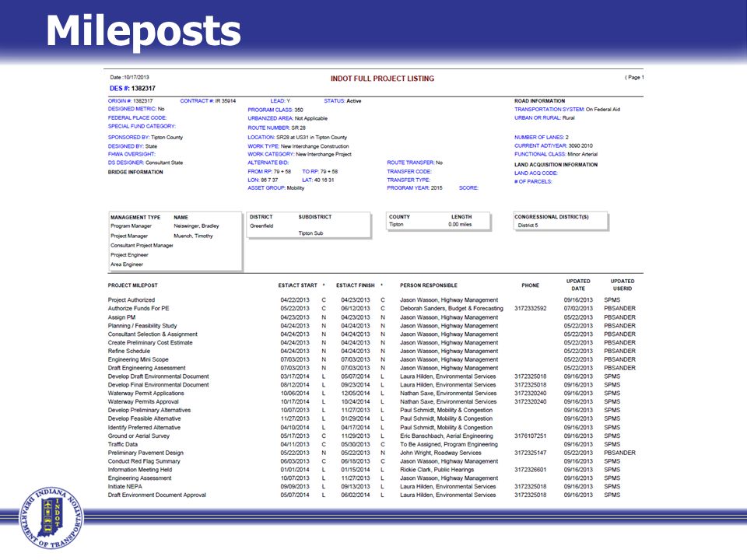
Task: Select the Refine Schedule milepost
Action: coord(128,351)
